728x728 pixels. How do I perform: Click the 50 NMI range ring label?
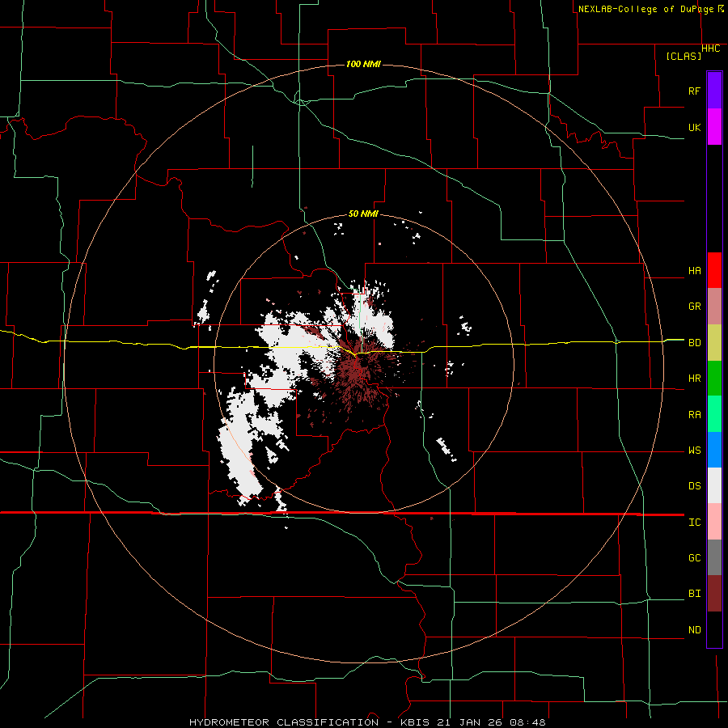click(x=363, y=214)
